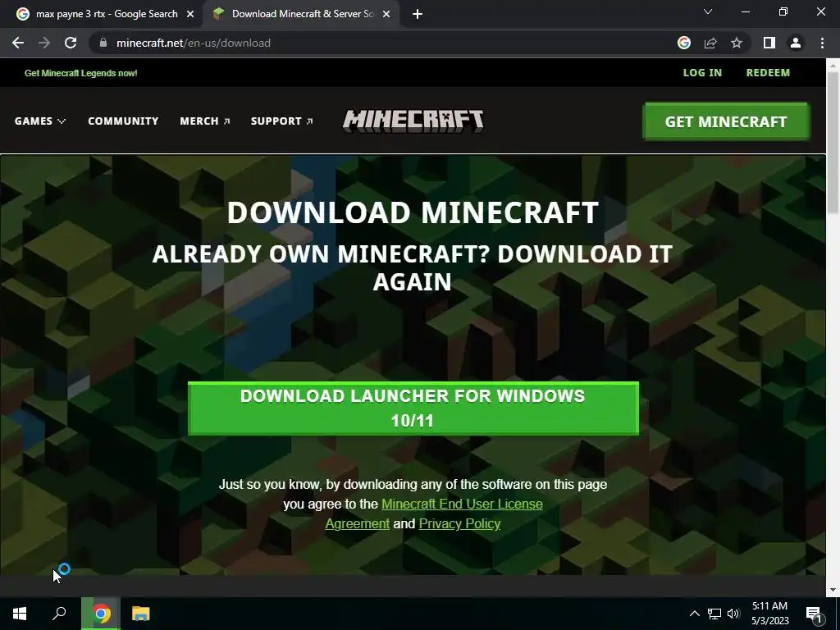Click Download Launcher for Windows 10/11
840x630 pixels.
coord(413,409)
